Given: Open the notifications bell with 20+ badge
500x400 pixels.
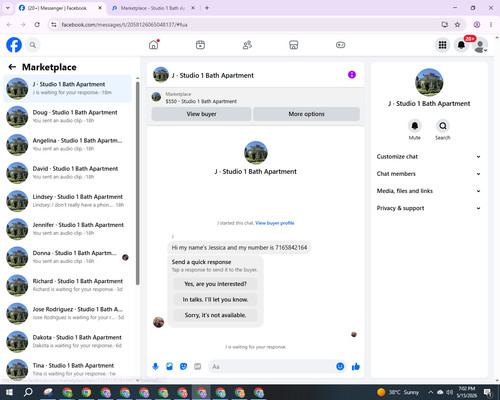Looking at the screenshot, I should coord(461,45).
